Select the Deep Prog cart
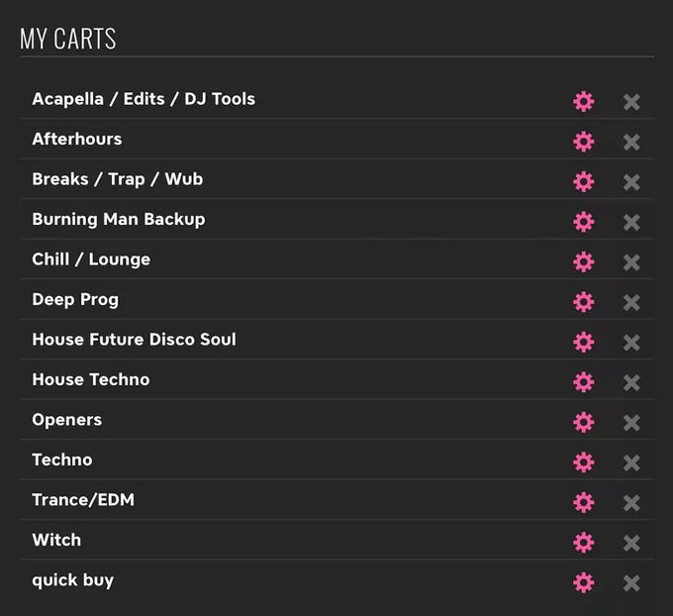Image resolution: width=673 pixels, height=616 pixels. (75, 299)
